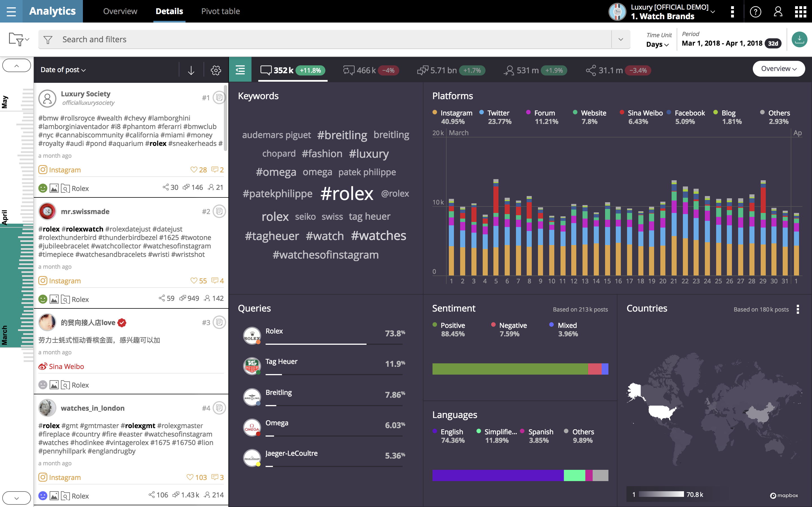The image size is (812, 507).
Task: Open the user account profile icon
Action: point(778,12)
